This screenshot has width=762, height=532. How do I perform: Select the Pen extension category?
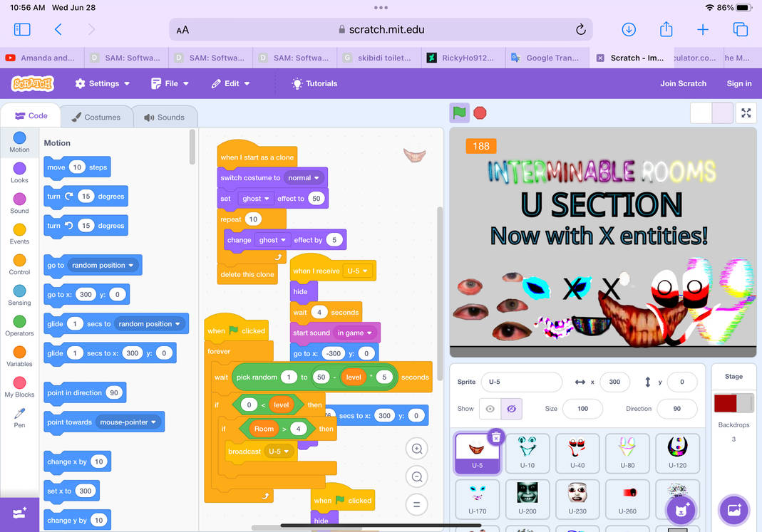19,417
